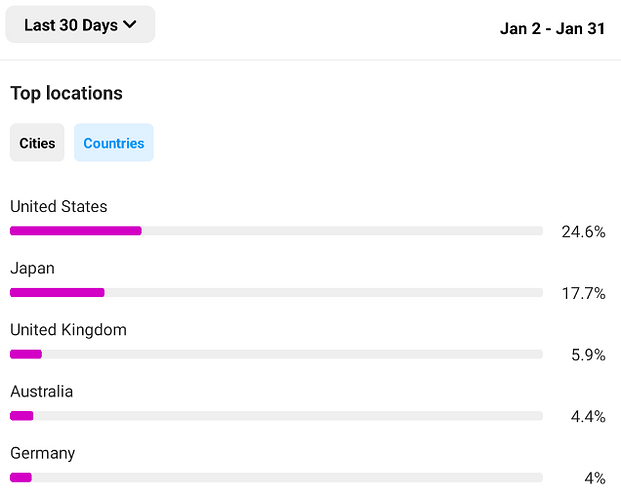Click the United States label
Image resolution: width=621 pixels, height=500 pixels.
(x=59, y=206)
